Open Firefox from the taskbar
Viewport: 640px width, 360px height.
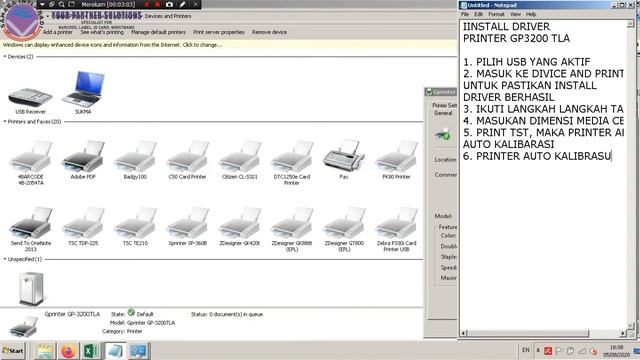tap(68, 351)
